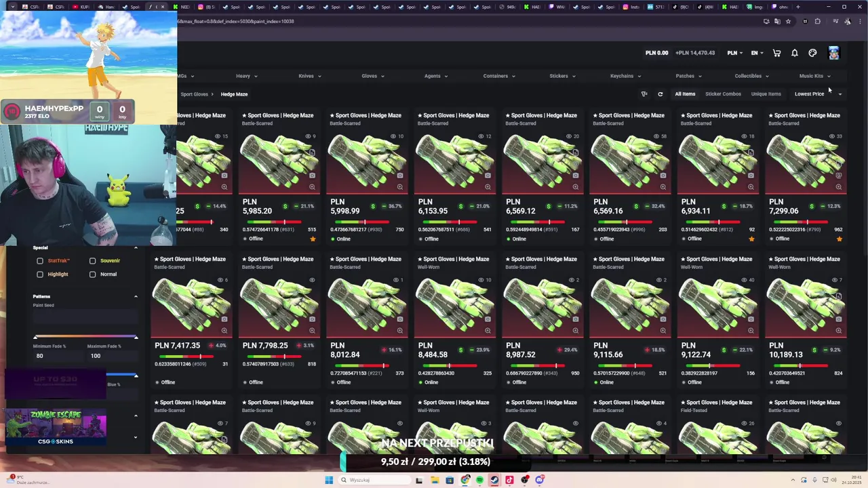Click green dollar icon on PLN 5,998.99

[373, 206]
